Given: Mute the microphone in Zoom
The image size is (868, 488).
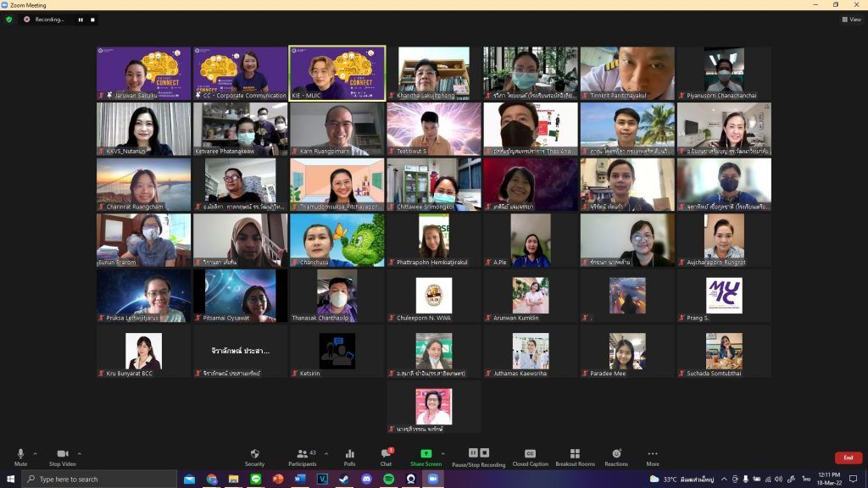Looking at the screenshot, I should tap(20, 456).
